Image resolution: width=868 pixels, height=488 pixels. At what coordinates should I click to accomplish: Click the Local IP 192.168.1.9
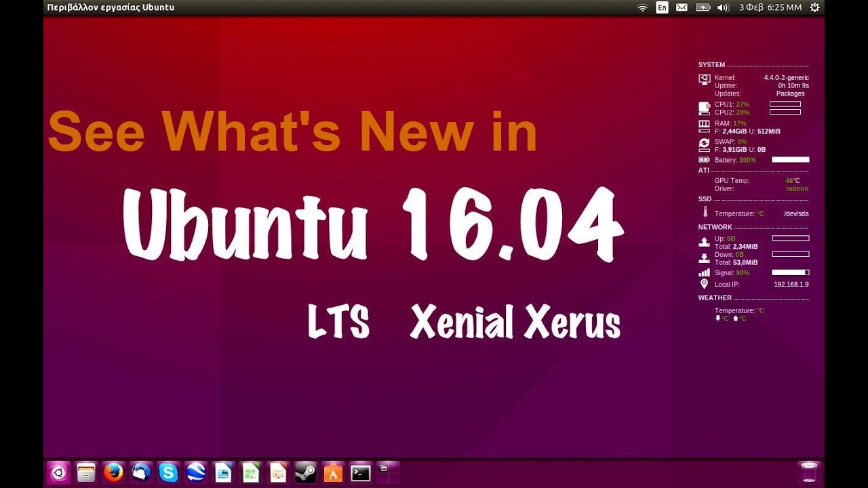point(791,285)
